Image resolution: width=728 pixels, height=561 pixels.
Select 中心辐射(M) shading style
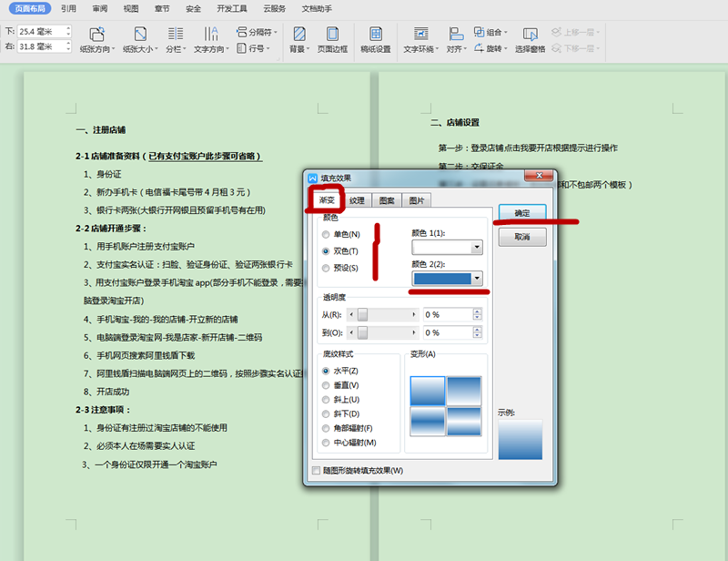[349, 443]
